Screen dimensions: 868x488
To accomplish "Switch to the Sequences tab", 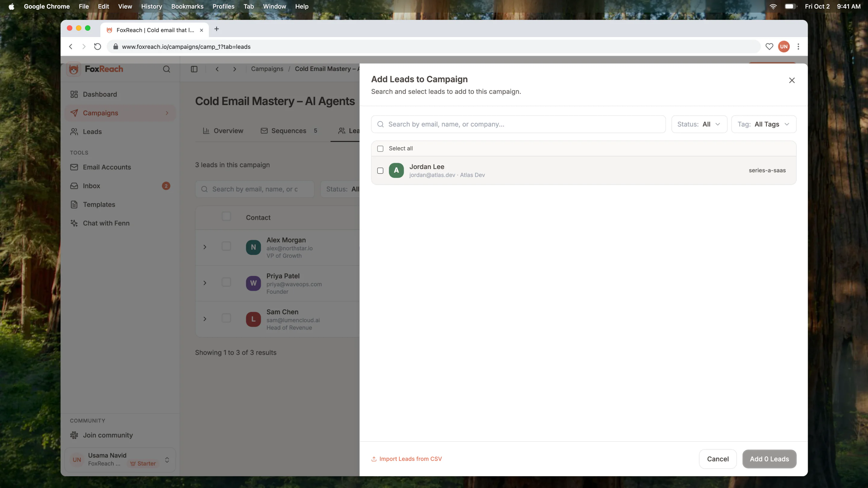I will [x=289, y=131].
